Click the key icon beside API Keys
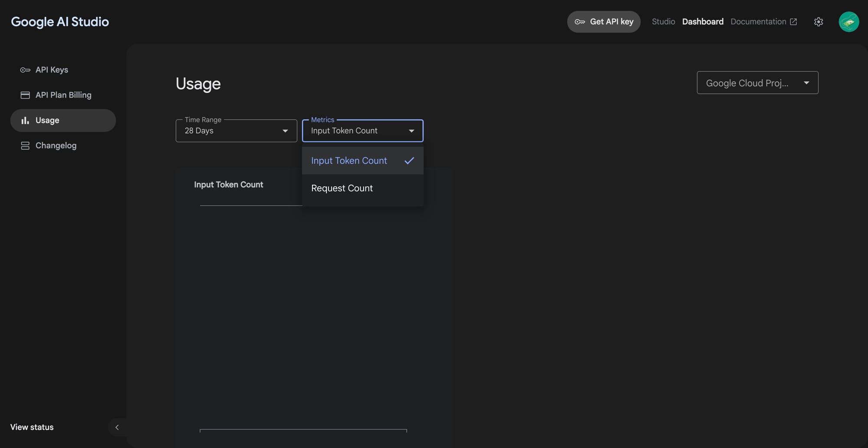Viewport: 868px width, 448px height. pos(25,70)
